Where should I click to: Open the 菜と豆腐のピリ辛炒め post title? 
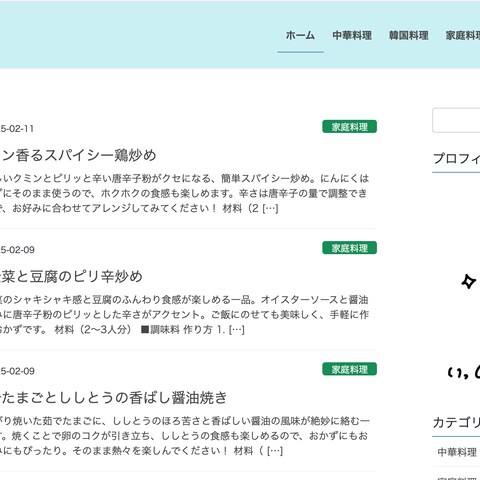[71, 277]
